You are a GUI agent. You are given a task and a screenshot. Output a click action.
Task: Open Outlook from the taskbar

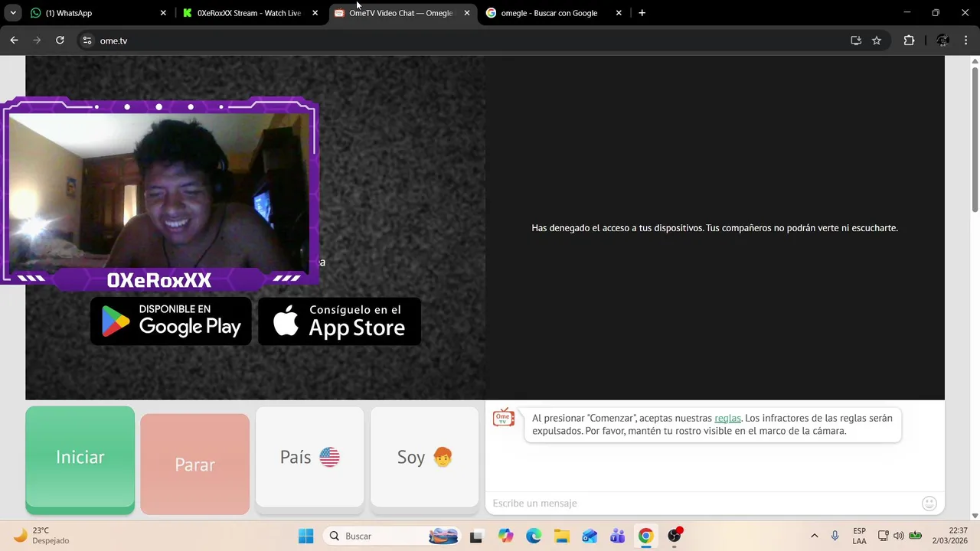click(x=590, y=536)
